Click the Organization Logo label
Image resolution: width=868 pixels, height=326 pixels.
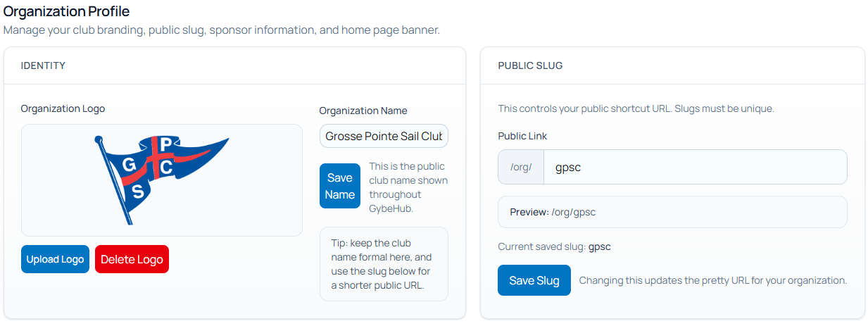pyautogui.click(x=63, y=108)
